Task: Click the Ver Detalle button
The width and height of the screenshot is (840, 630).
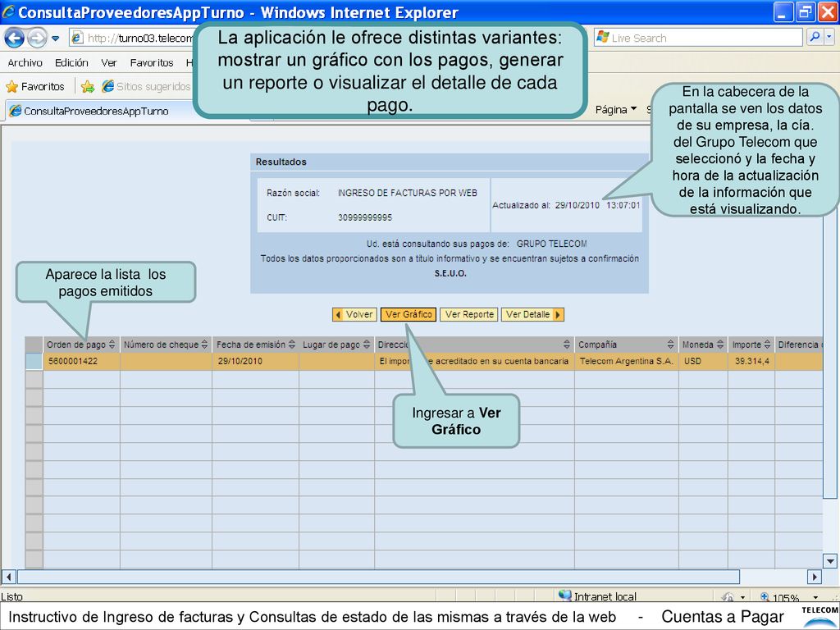Action: [x=532, y=314]
